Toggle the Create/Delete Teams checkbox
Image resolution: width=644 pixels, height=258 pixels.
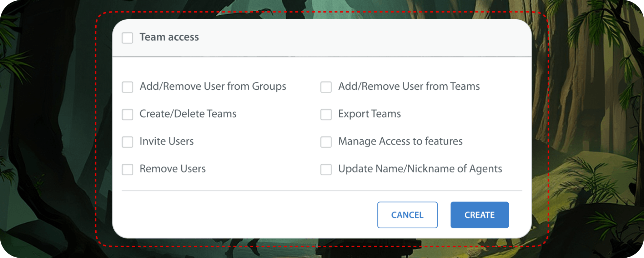(127, 114)
